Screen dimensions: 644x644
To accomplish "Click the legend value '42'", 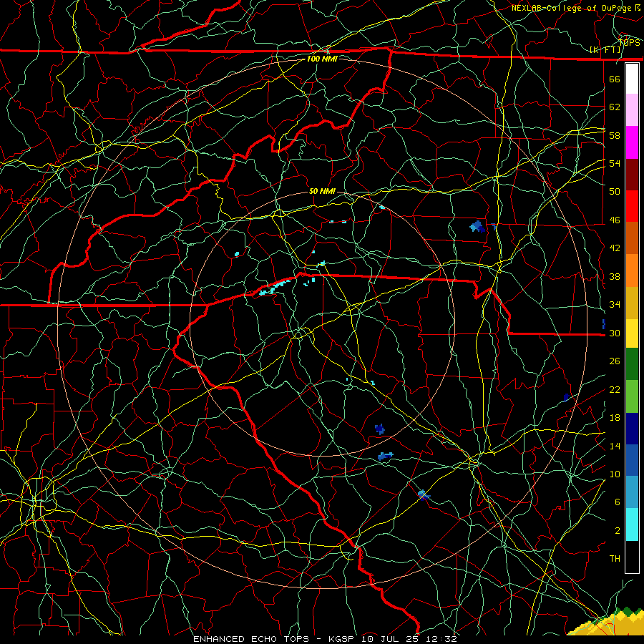I will click(615, 248).
